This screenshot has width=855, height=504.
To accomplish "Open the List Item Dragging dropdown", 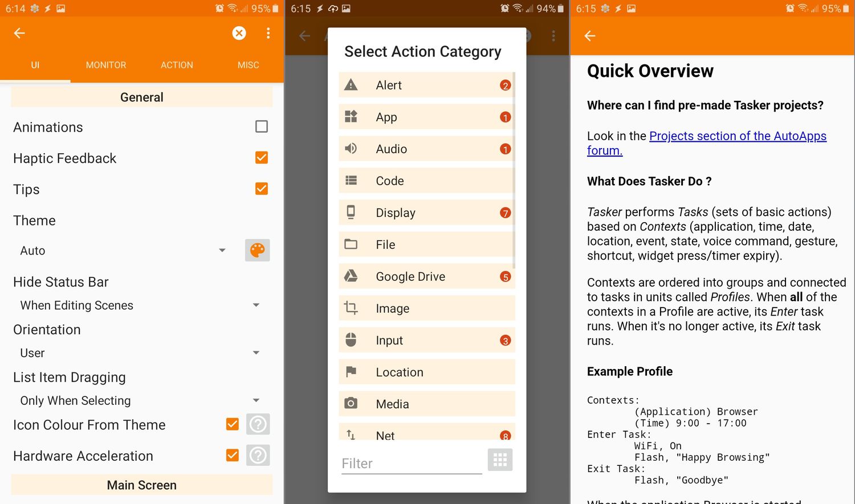I will (x=140, y=400).
